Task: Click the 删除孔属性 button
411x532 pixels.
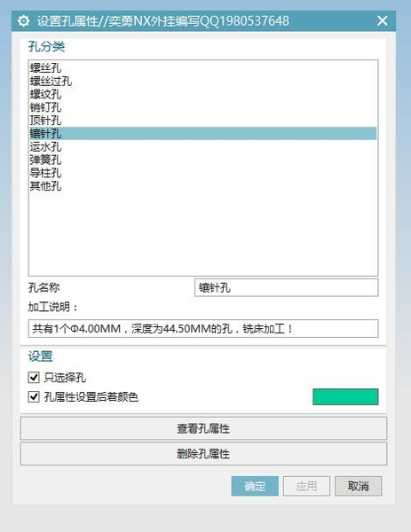Action: click(203, 454)
